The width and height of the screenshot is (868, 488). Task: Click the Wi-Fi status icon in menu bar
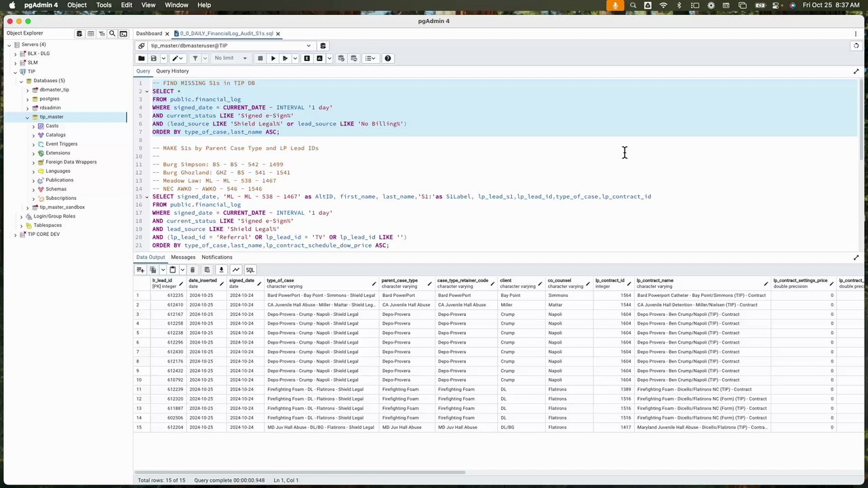pos(663,5)
